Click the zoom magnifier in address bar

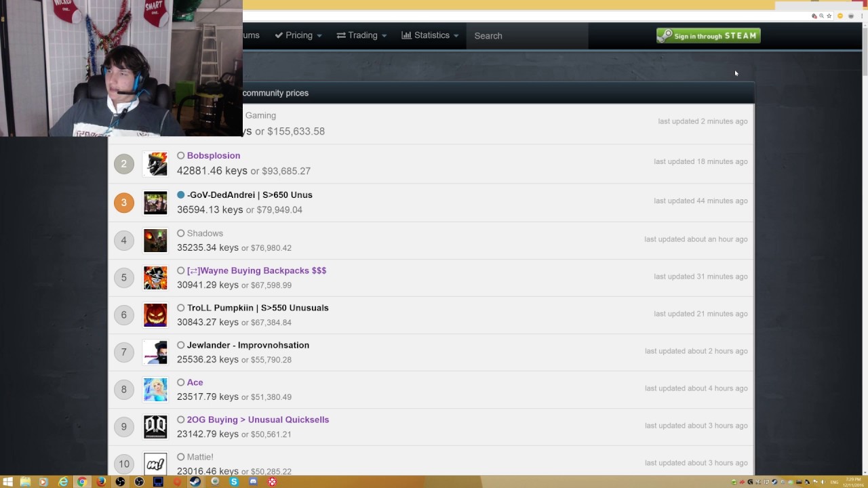coord(821,16)
